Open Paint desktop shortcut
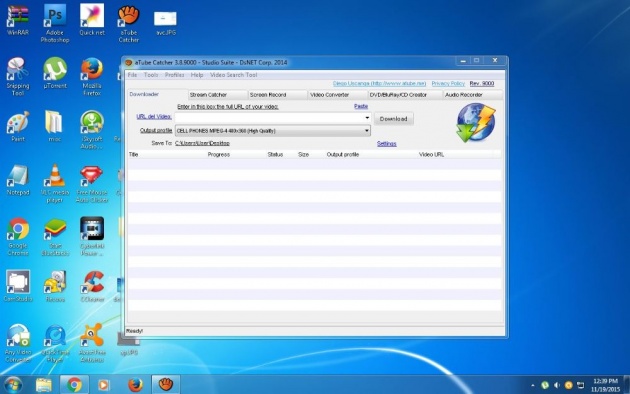Image resolution: width=630 pixels, height=394 pixels. click(x=18, y=126)
